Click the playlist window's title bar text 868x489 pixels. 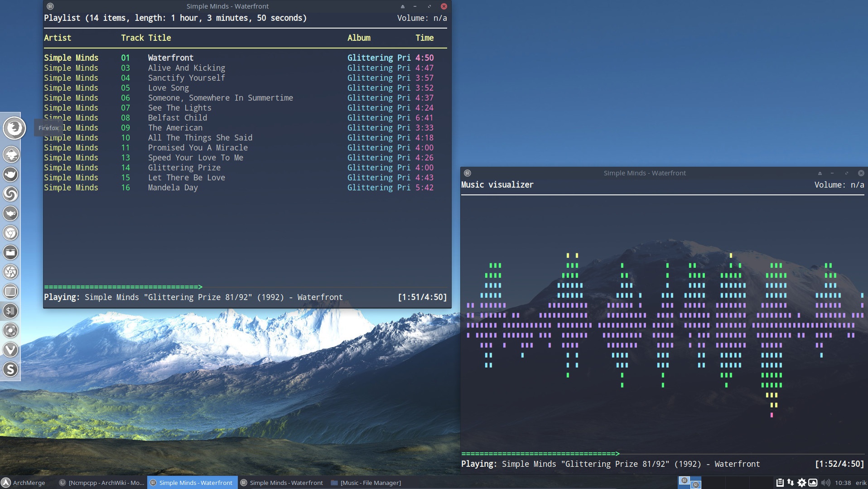tap(227, 6)
